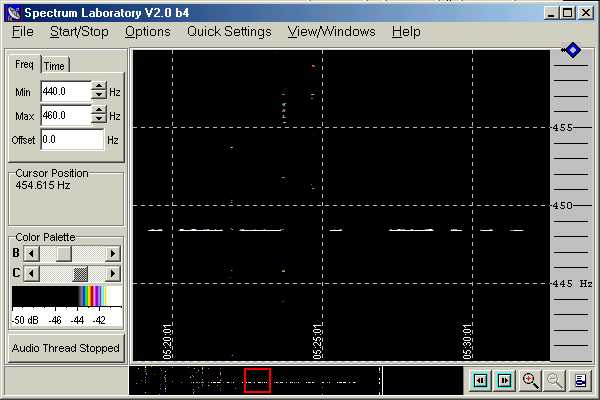Screen dimensions: 600x400
Task: Click the C contrast slider thumb
Action: (80, 274)
